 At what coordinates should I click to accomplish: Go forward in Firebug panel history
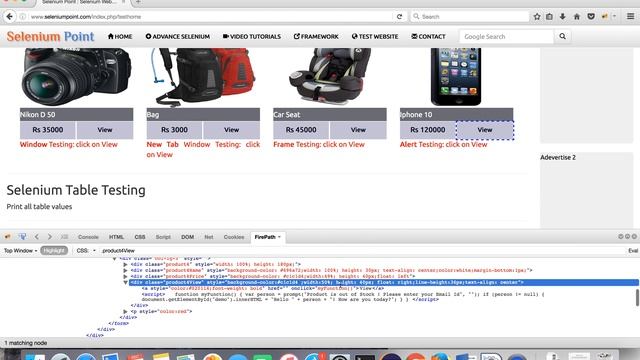click(50, 237)
